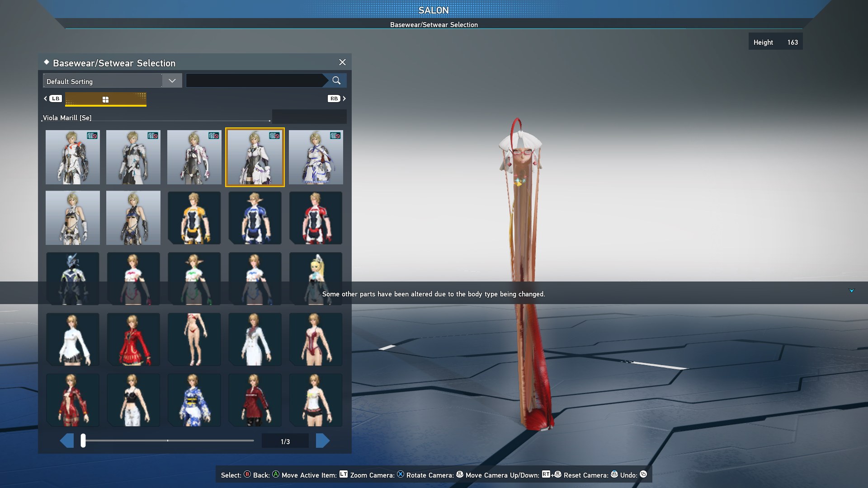Pick the red bikini swimwear thumbnail
This screenshot has width=868, height=488.
(194, 340)
